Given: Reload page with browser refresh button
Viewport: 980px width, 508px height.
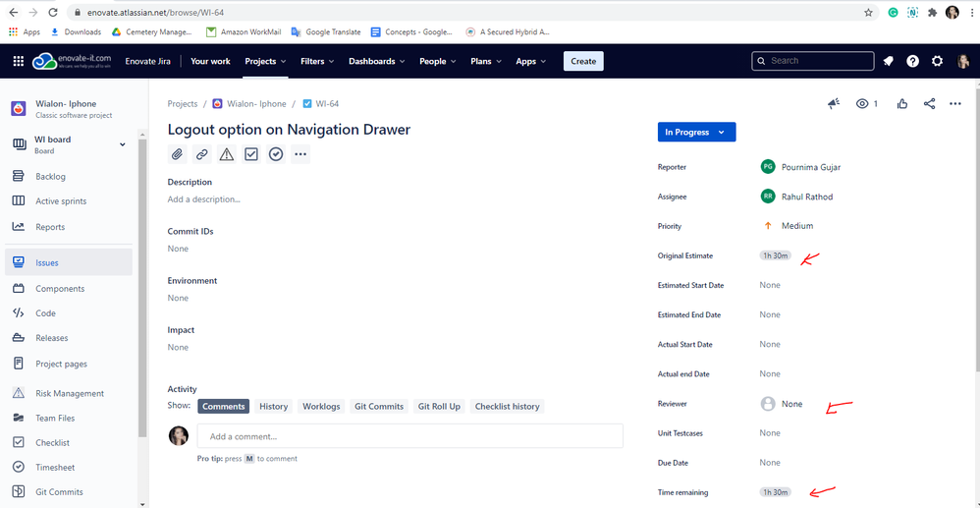Looking at the screenshot, I should [x=53, y=13].
